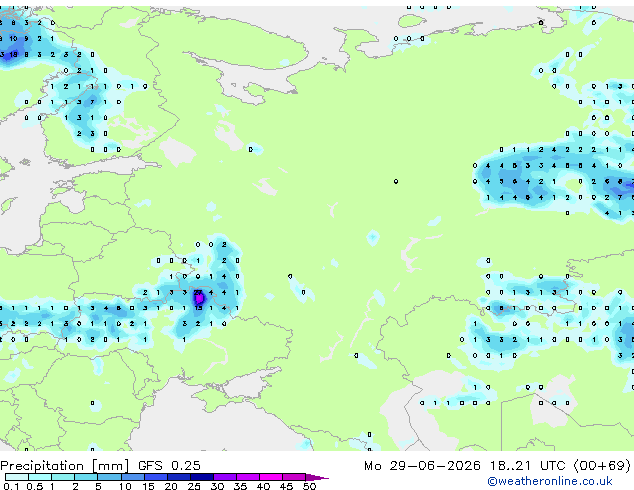This screenshot has height=490, width=634.
Task: Click the 10–15 mm legend swatch
Action: click(x=132, y=477)
